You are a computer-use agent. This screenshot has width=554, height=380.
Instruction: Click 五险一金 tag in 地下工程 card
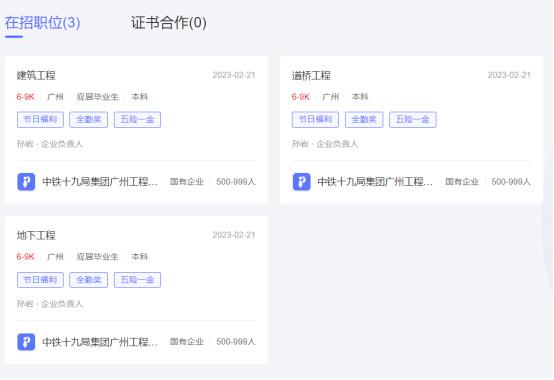coord(137,280)
